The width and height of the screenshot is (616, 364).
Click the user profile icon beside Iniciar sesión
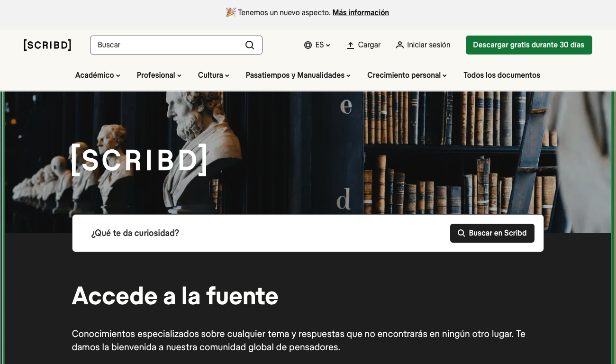pos(400,45)
